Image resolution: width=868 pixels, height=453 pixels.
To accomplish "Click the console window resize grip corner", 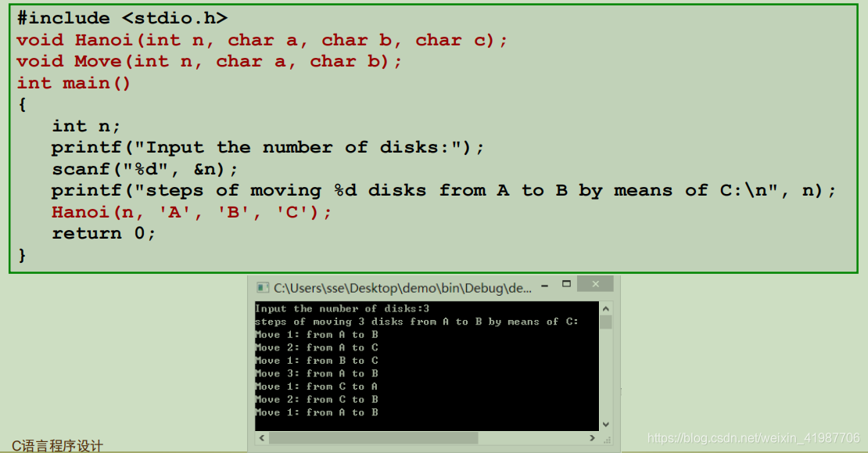I will coord(607,440).
